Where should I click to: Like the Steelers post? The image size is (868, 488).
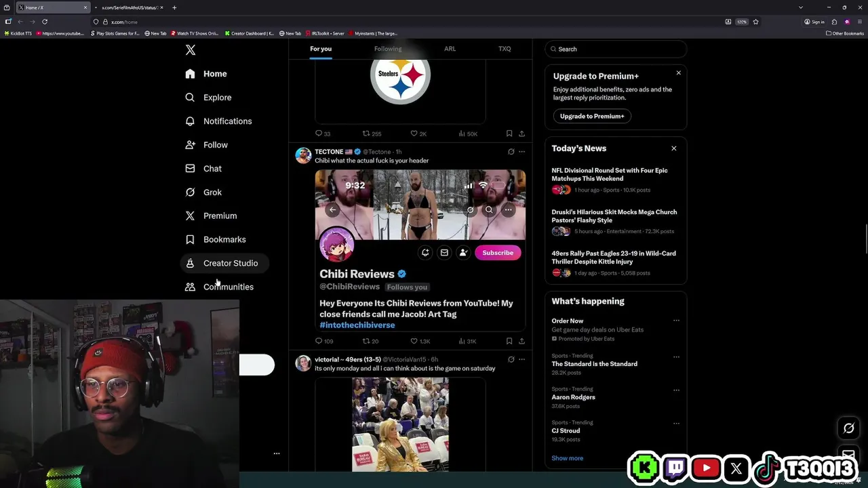[x=418, y=134]
